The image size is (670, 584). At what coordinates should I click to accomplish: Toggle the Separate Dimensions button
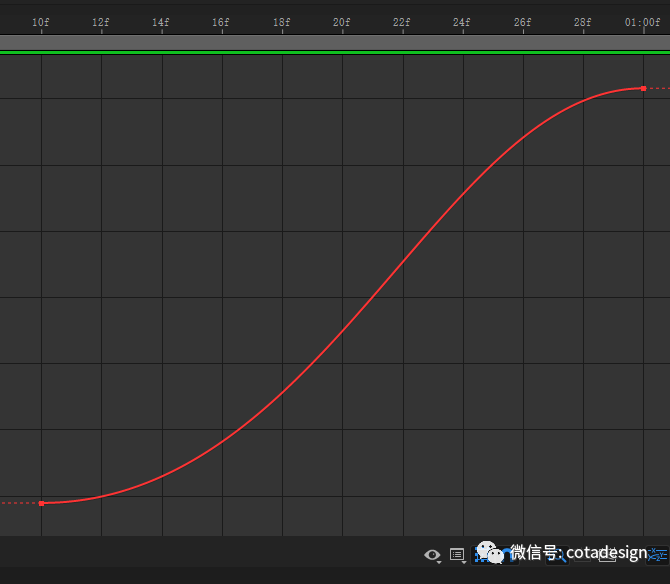click(657, 555)
